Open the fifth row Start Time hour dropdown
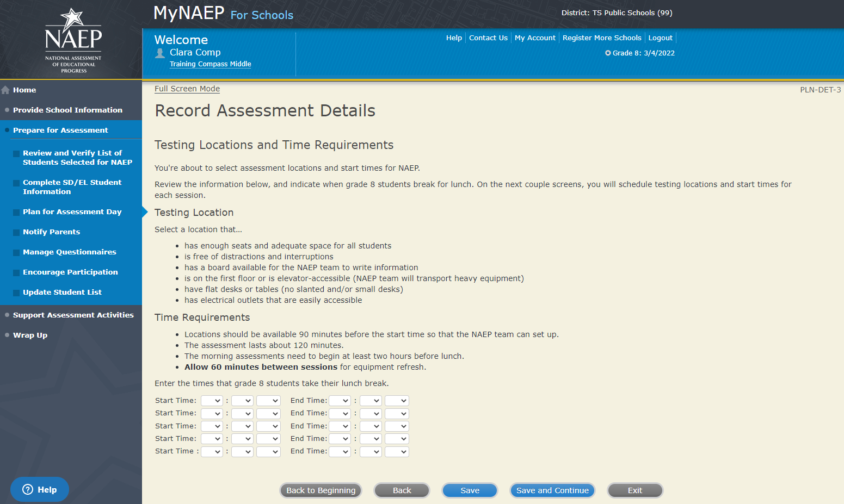Image resolution: width=844 pixels, height=504 pixels. pyautogui.click(x=212, y=451)
